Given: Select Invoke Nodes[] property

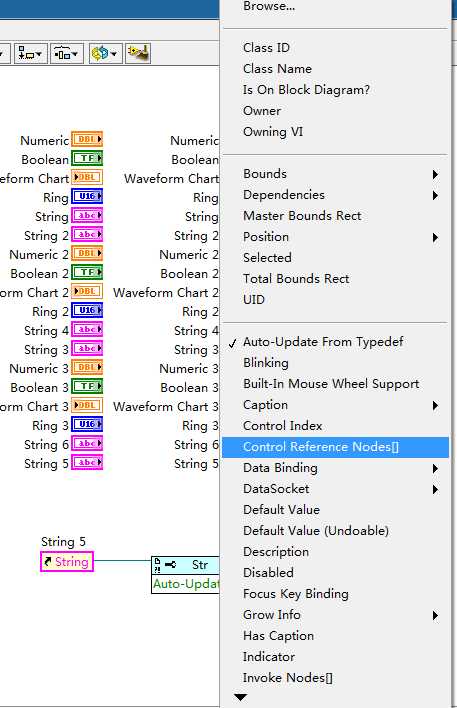Looking at the screenshot, I should [x=335, y=678].
